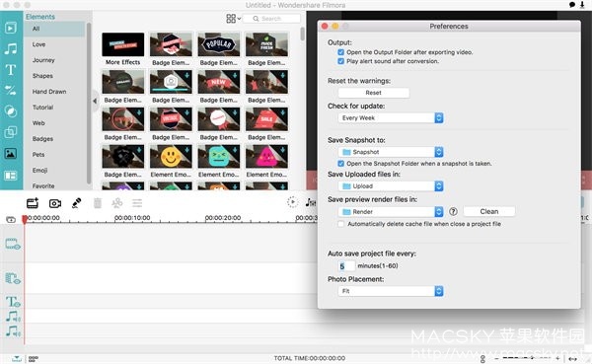This screenshot has width=592, height=364.
Task: Click the edit settings lines icon
Action: [137, 203]
